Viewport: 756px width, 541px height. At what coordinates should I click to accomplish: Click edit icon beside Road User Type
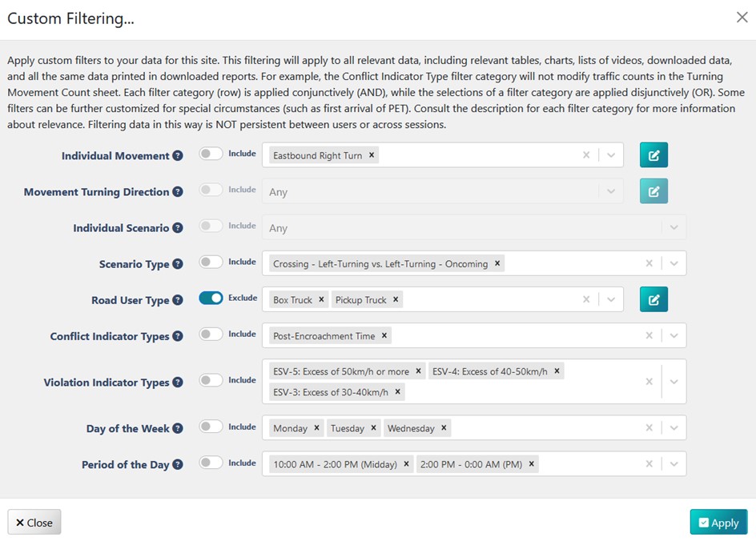(653, 299)
